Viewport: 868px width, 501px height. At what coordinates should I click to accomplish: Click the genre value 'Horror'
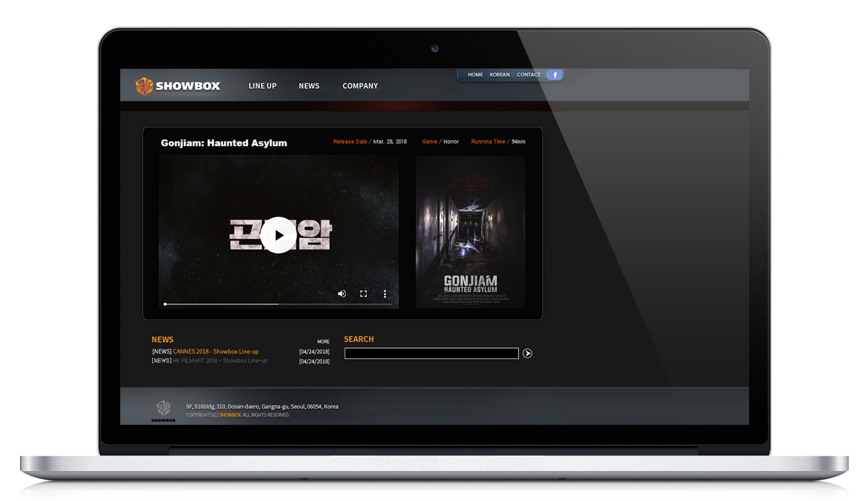click(451, 142)
